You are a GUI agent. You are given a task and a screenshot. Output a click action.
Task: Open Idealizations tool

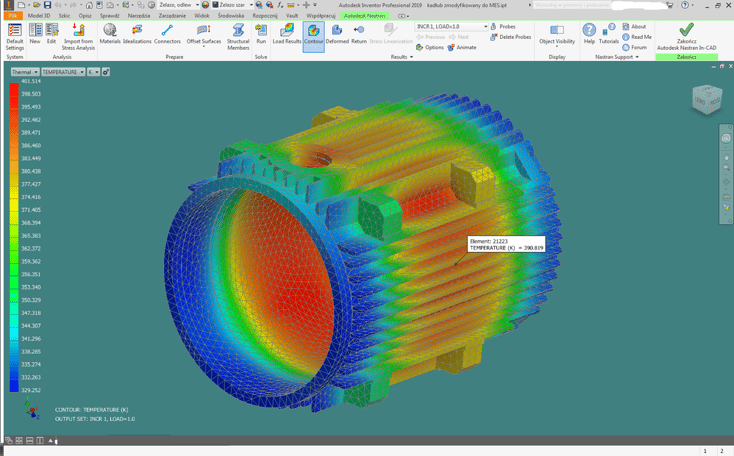137,34
